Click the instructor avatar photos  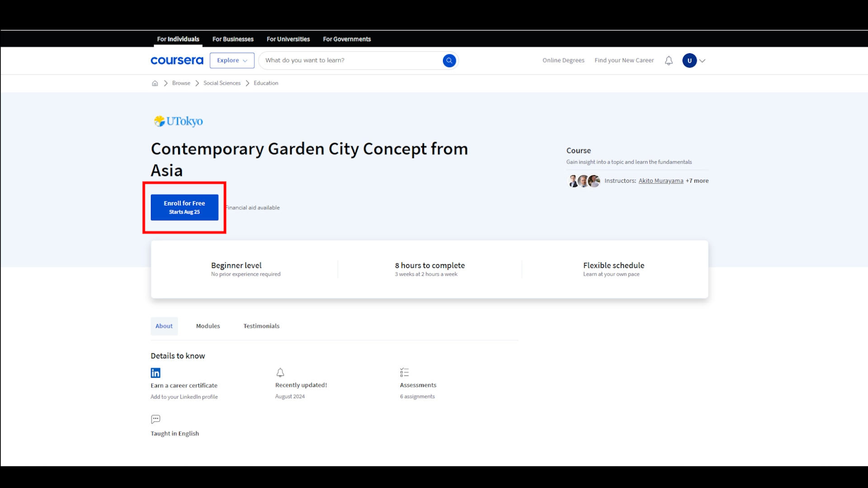[x=584, y=181]
